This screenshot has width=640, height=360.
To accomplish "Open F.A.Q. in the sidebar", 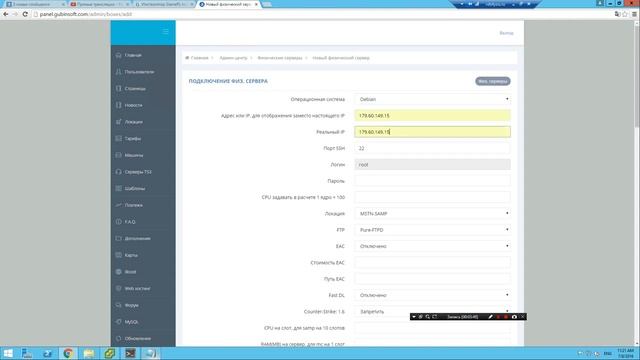I will pos(143,222).
